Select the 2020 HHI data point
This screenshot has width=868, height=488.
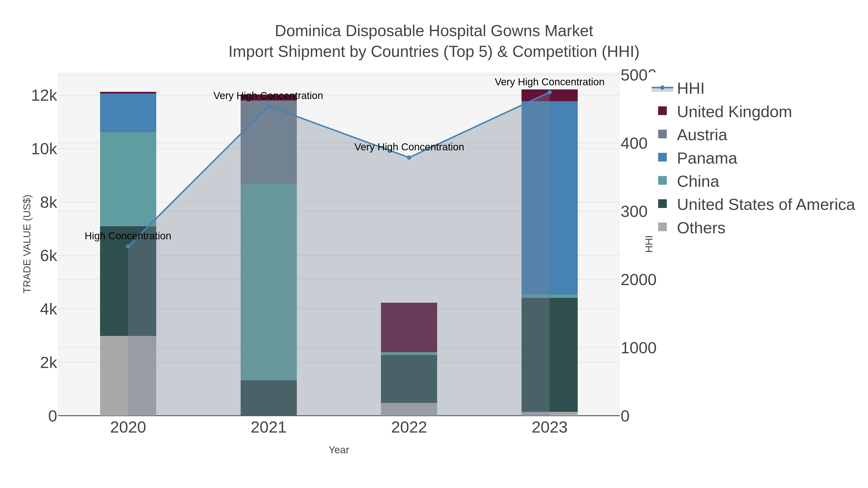pyautogui.click(x=128, y=247)
